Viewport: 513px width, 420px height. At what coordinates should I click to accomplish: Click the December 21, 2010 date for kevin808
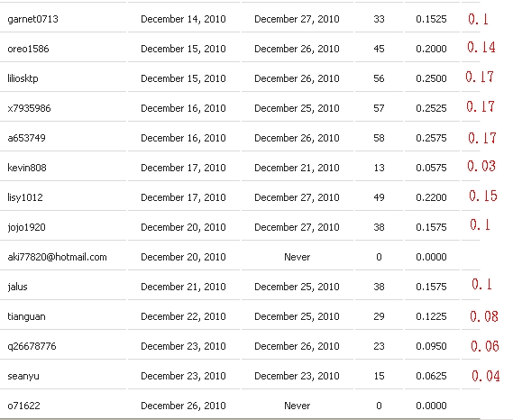(x=297, y=168)
